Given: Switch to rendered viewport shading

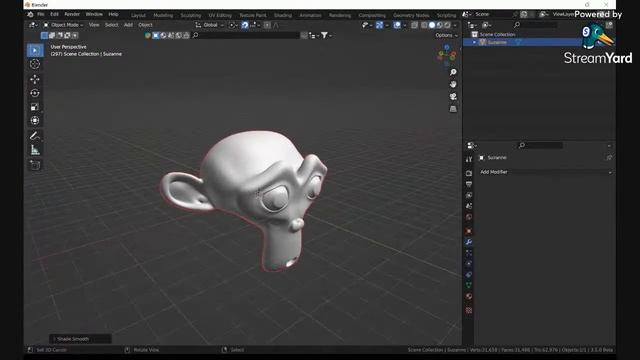Looking at the screenshot, I should point(447,25).
